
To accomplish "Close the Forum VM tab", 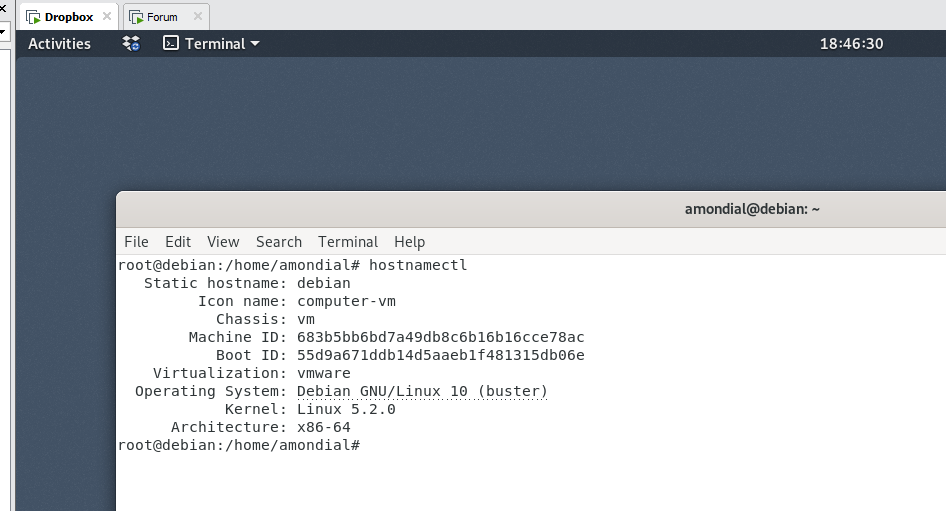I will 197,16.
